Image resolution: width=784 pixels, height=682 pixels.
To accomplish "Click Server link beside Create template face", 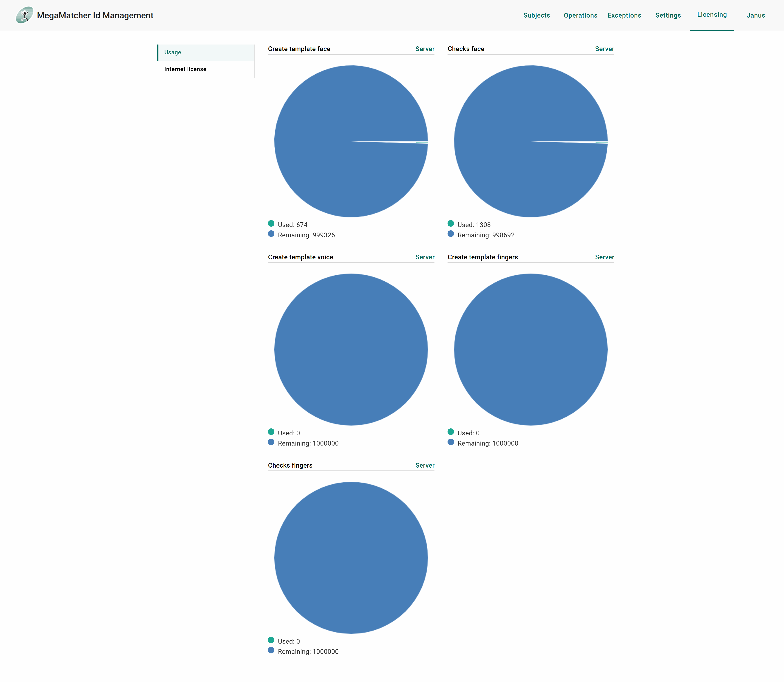I will (x=425, y=49).
